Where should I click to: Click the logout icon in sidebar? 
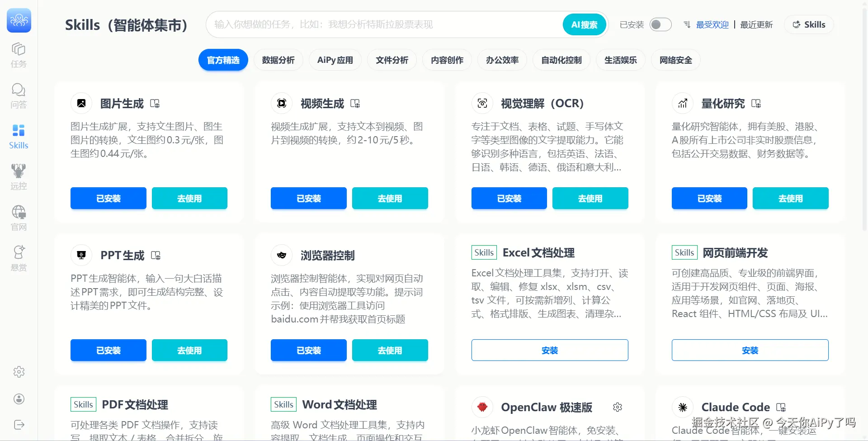(19, 425)
